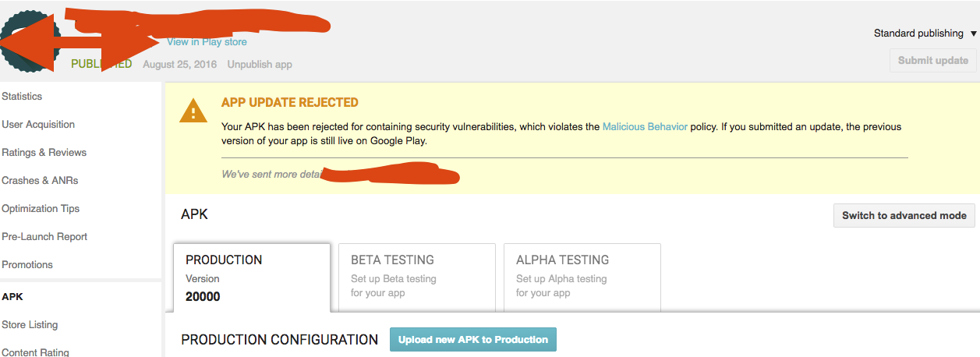The height and width of the screenshot is (357, 980).
Task: Switch to the Beta Testing tab
Action: coord(416,277)
